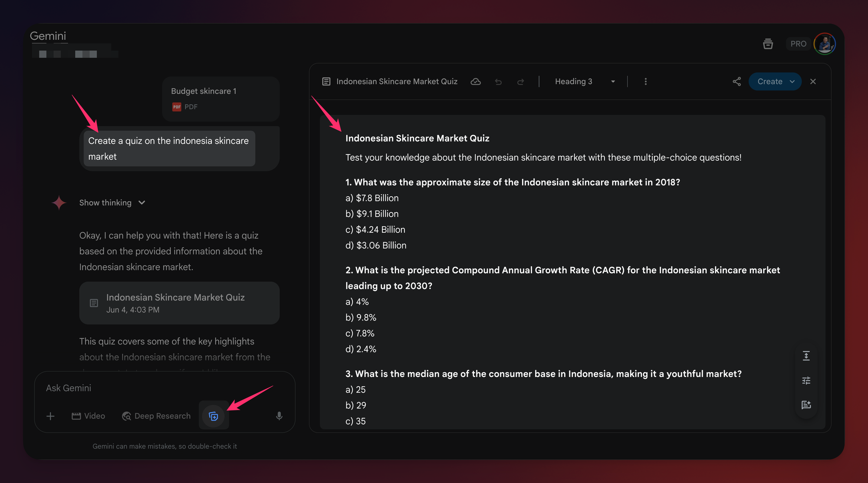Open the Indonesian Skincare Market Quiz card

coord(179,303)
